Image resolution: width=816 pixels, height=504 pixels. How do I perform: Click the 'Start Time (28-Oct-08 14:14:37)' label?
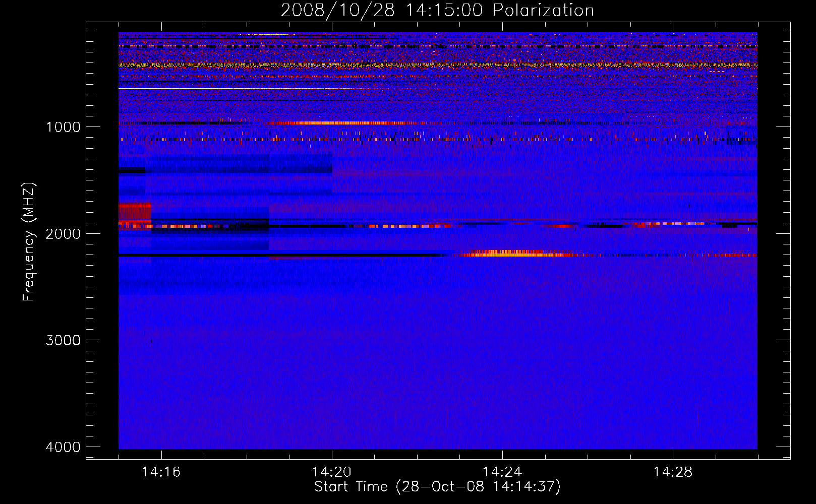(437, 487)
